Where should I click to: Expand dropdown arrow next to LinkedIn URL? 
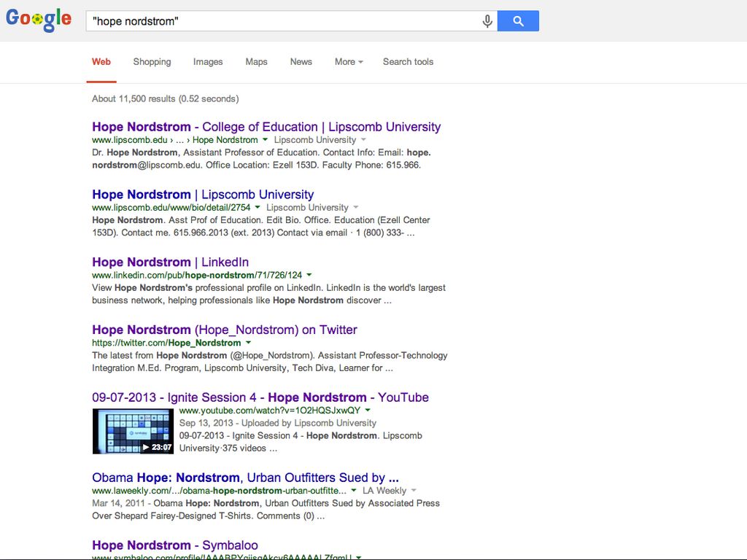click(309, 276)
